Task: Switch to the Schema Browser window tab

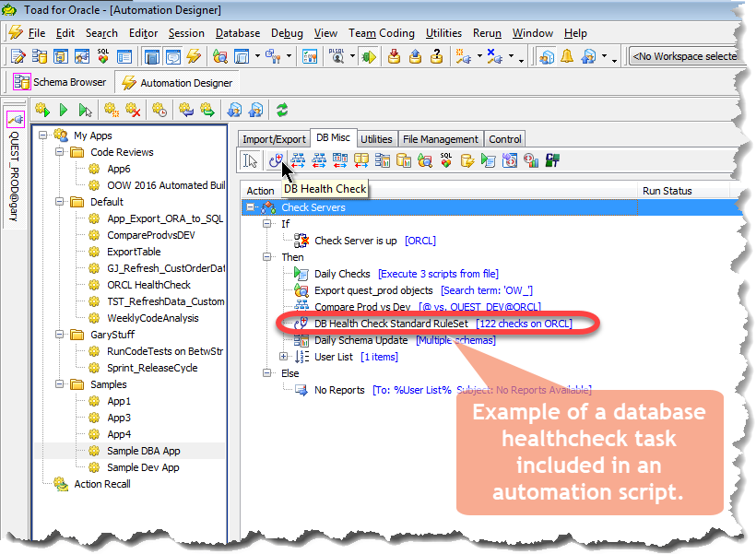Action: (x=60, y=82)
